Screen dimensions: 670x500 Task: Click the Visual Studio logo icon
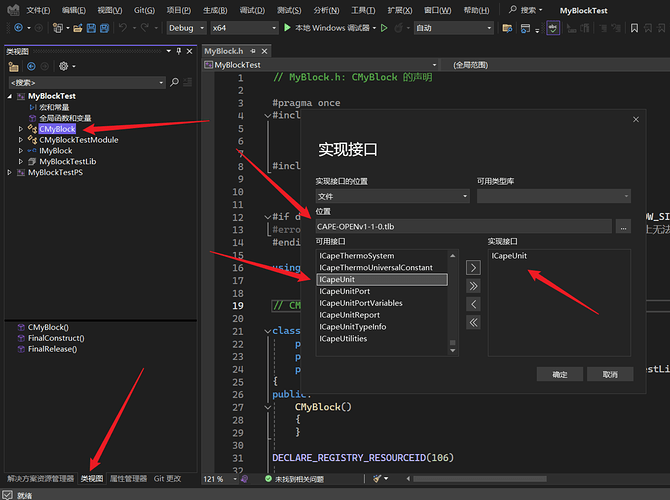point(13,10)
